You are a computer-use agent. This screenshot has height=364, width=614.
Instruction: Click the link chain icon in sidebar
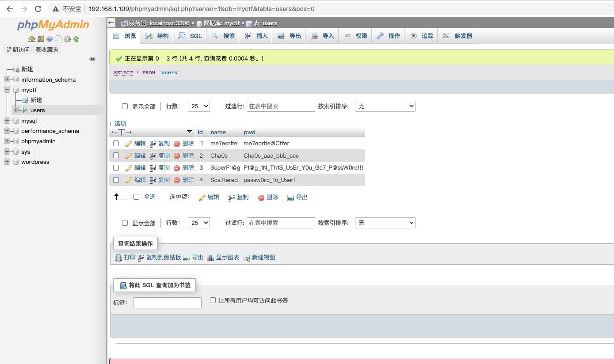[92, 59]
